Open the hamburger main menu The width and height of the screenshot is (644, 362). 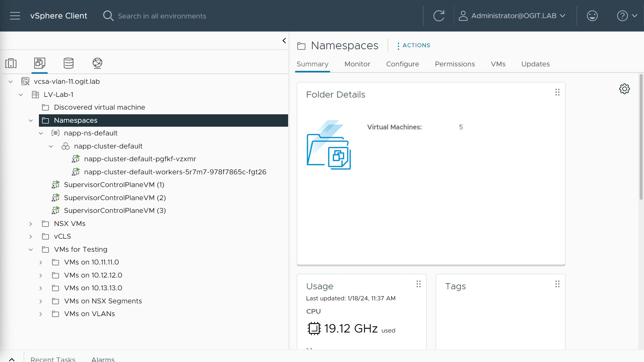(15, 16)
